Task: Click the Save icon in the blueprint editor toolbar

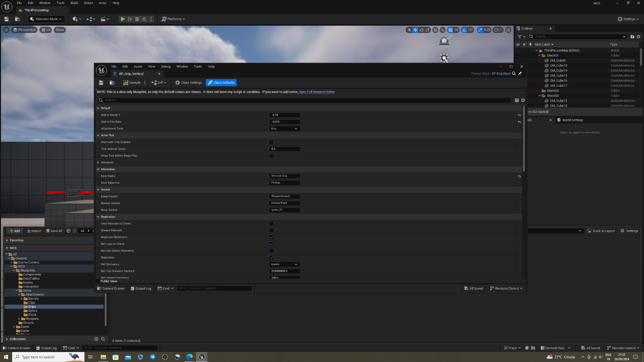Action: point(101,83)
